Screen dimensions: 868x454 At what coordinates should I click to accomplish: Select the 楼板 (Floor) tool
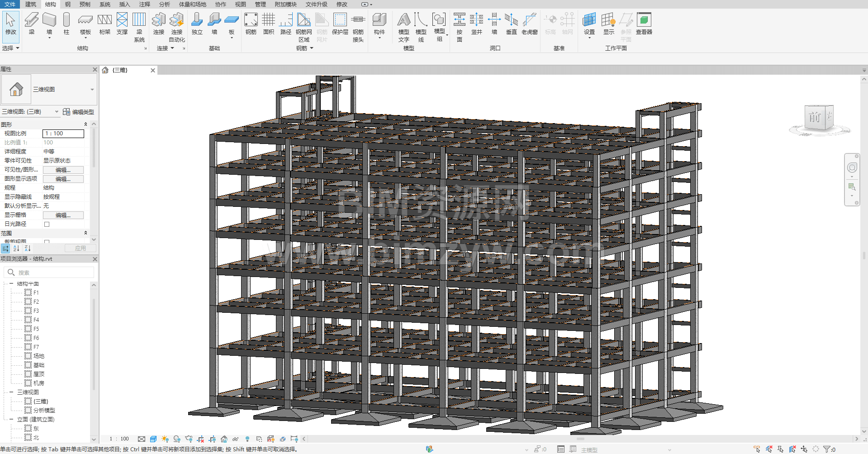tap(85, 20)
